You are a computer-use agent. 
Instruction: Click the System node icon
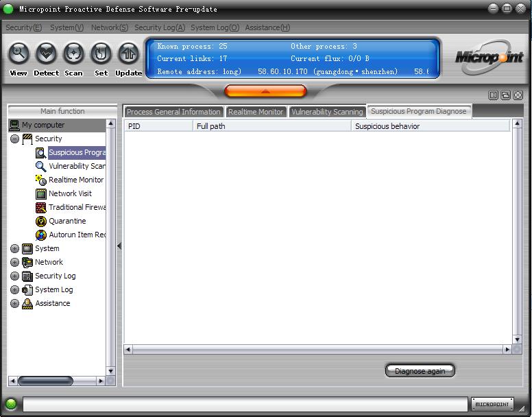click(27, 249)
